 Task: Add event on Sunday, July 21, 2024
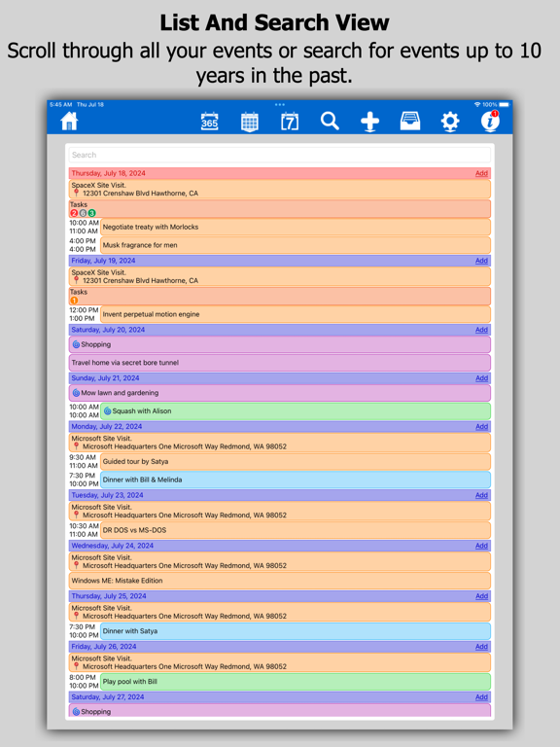click(481, 378)
